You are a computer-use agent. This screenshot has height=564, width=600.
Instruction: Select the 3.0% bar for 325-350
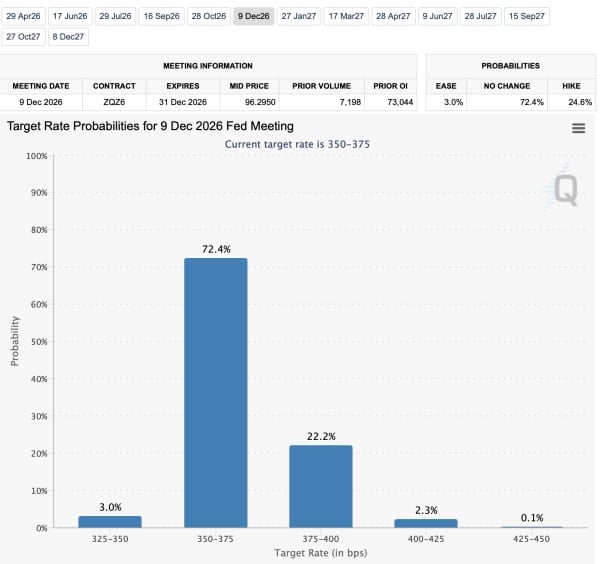[110, 522]
